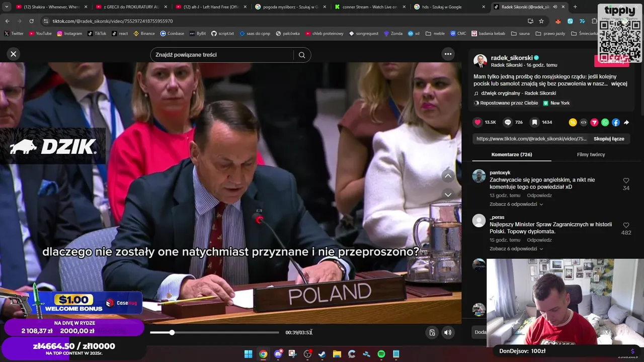Viewport: 644px width, 362px height.
Task: Go back in browser history
Action: (7, 21)
